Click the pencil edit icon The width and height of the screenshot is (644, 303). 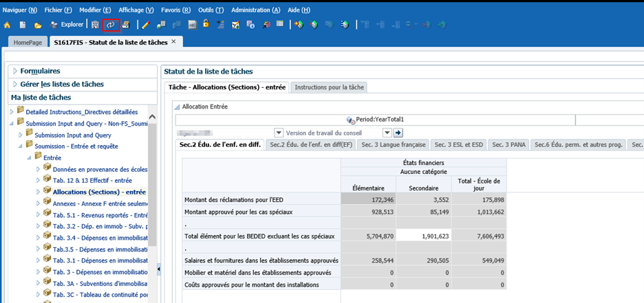click(x=145, y=25)
